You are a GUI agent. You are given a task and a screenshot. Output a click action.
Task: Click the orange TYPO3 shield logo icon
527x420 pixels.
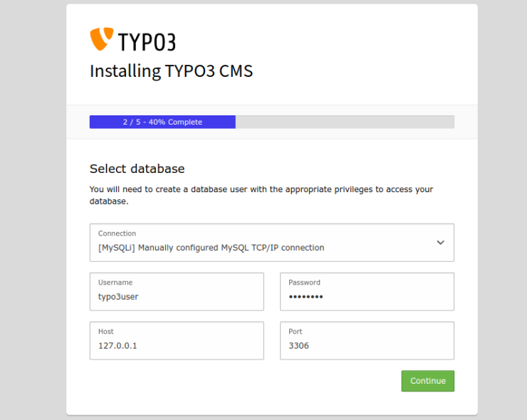(x=100, y=39)
